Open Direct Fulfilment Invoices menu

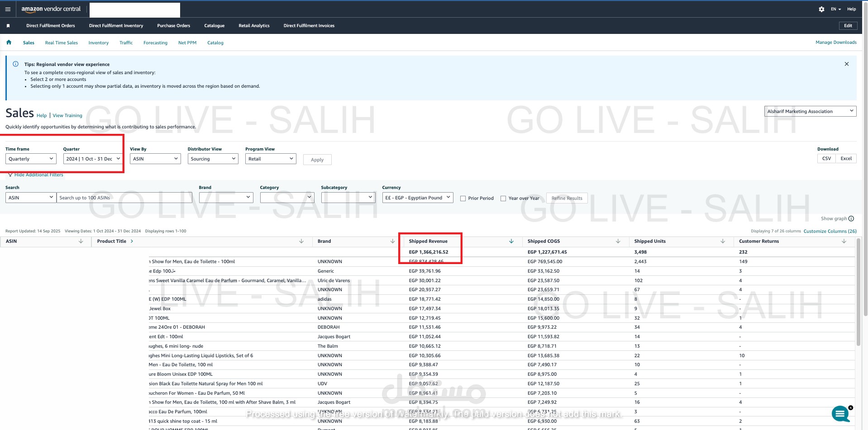click(309, 26)
